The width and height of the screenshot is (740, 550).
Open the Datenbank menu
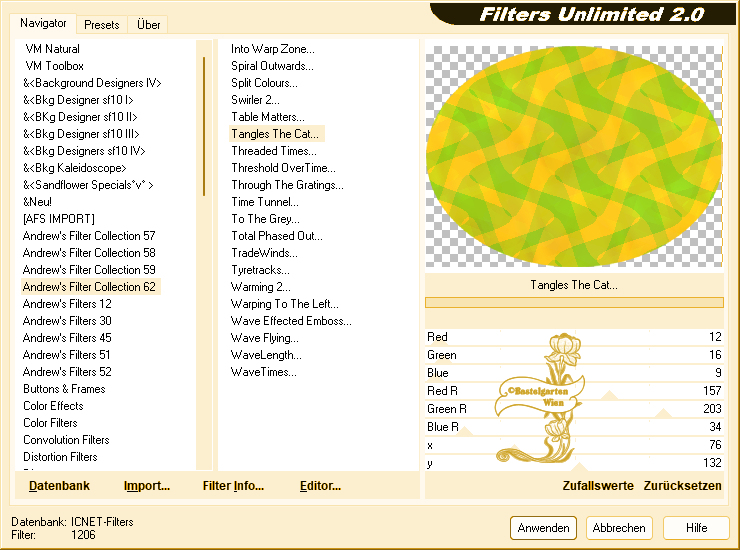click(59, 486)
